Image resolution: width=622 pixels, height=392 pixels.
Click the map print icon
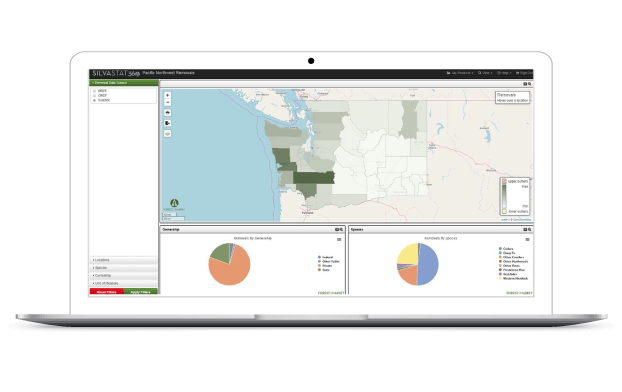(167, 113)
